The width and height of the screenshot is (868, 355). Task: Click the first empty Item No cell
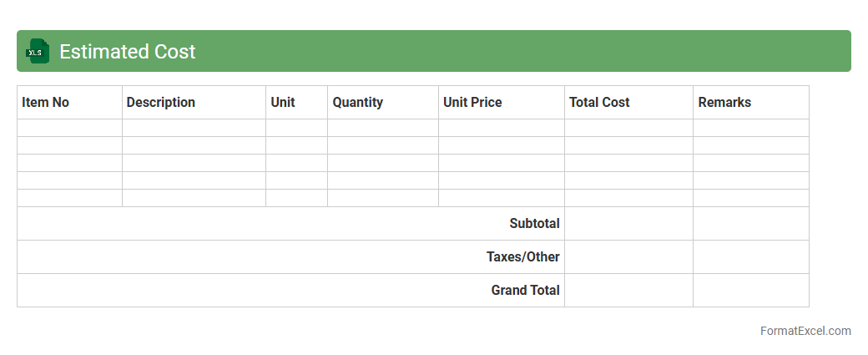tap(69, 128)
